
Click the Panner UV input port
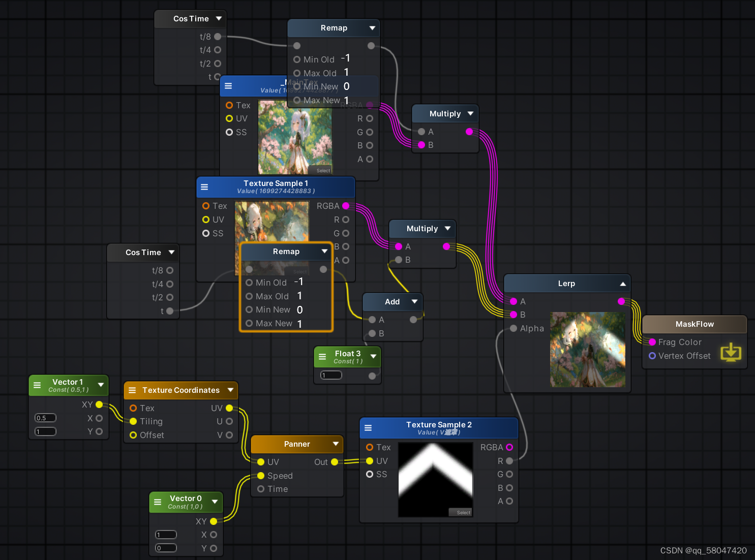[261, 462]
